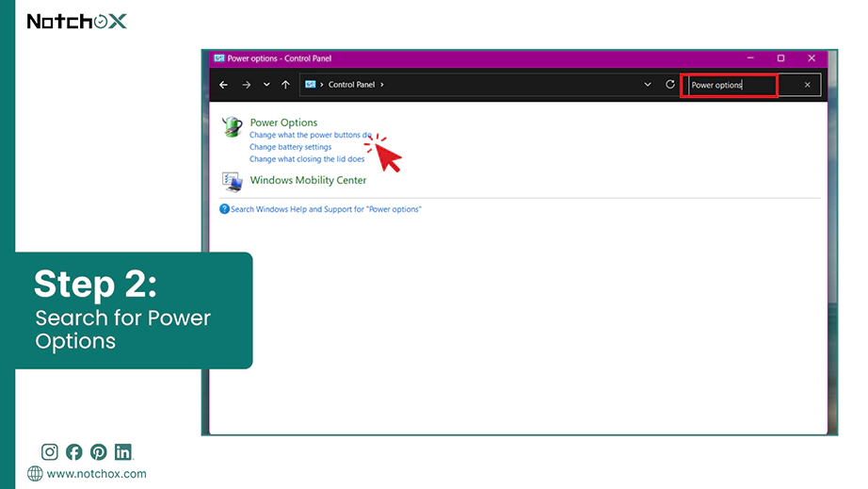868x489 pixels.
Task: Click the Power Options battery icon
Action: 232,127
